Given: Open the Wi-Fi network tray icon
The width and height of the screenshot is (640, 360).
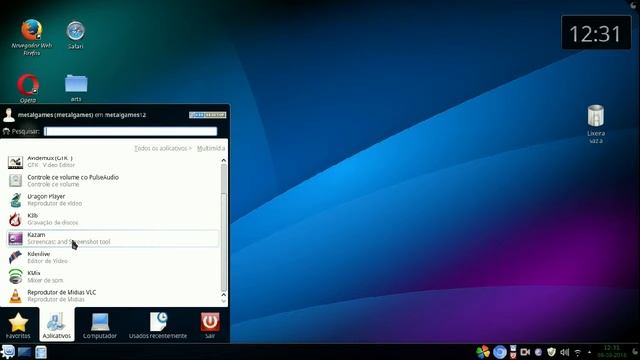Looking at the screenshot, I should 578,352.
